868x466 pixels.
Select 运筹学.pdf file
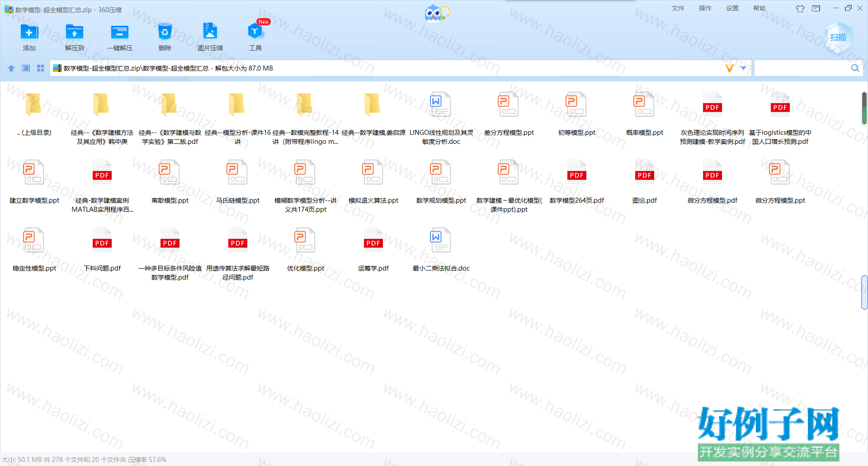373,250
